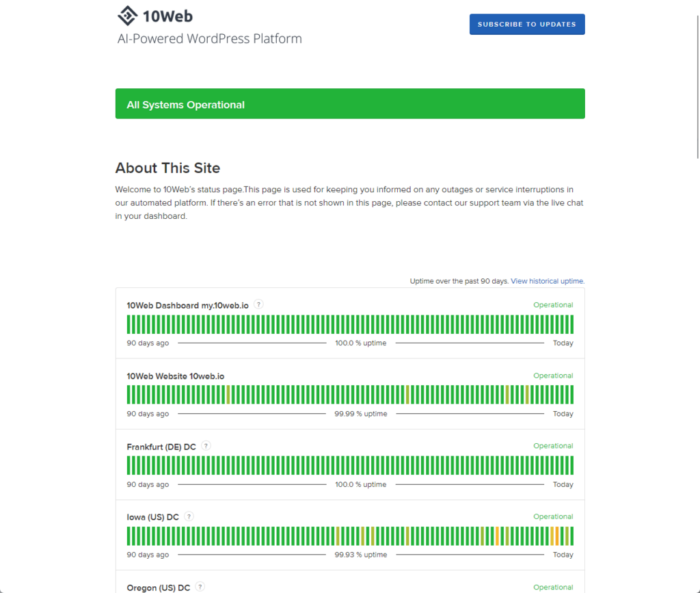
Task: Select the 10Web Website 10web.io component name
Action: tap(176, 376)
